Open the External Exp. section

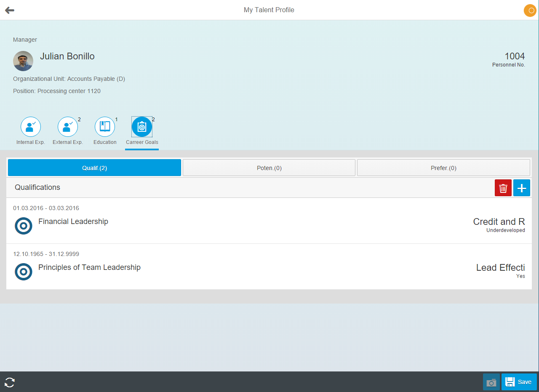tap(67, 126)
